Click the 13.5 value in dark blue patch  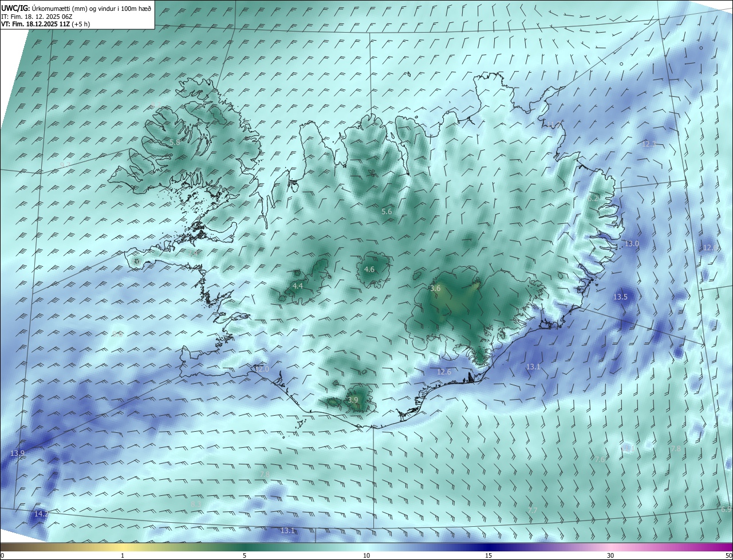pyautogui.click(x=620, y=297)
